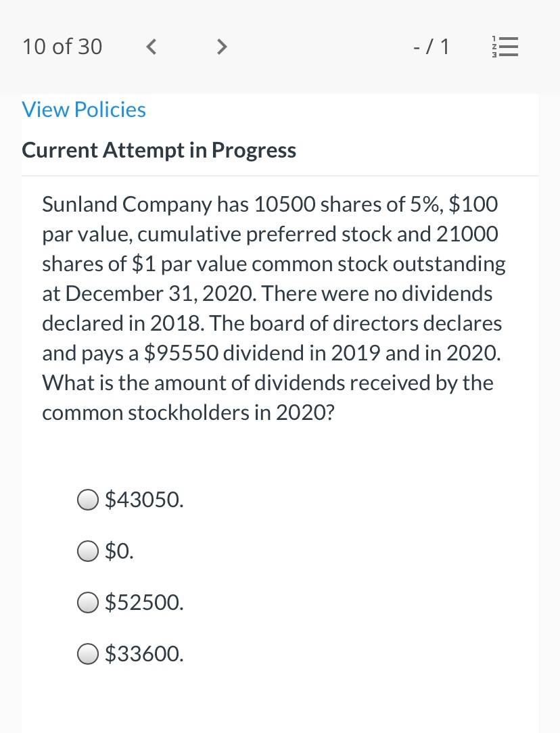Click the line mentioning $95550 dividend
The width and height of the screenshot is (560, 733).
point(272,353)
